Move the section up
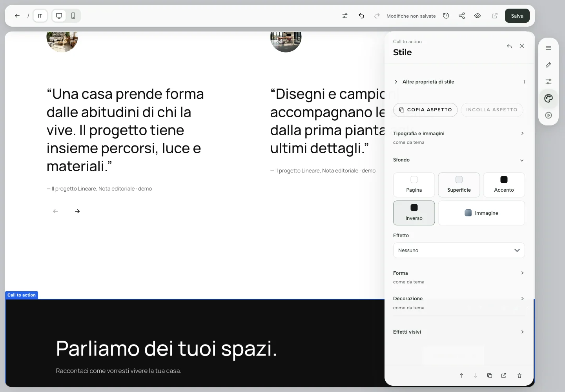Screen dimensions: 565x392 (461, 376)
